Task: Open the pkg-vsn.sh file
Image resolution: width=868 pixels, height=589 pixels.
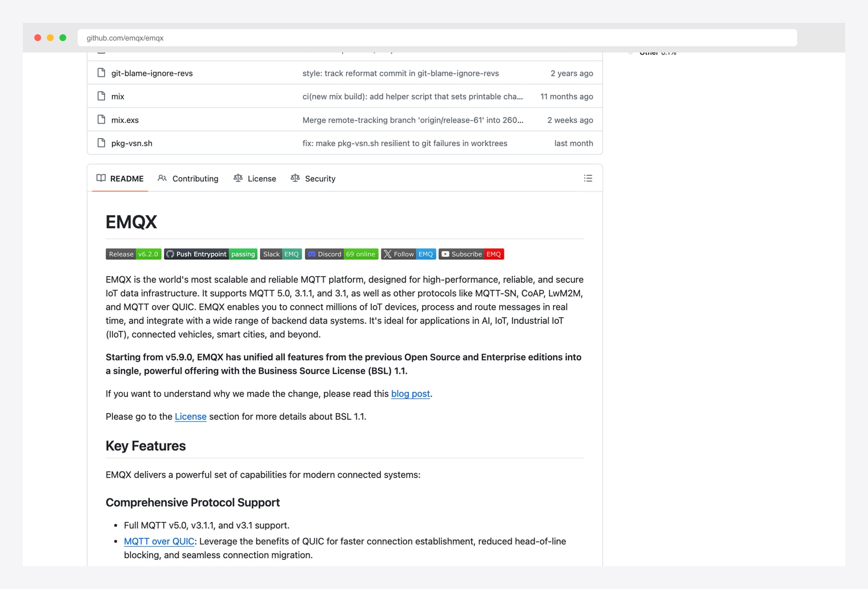Action: coord(132,143)
